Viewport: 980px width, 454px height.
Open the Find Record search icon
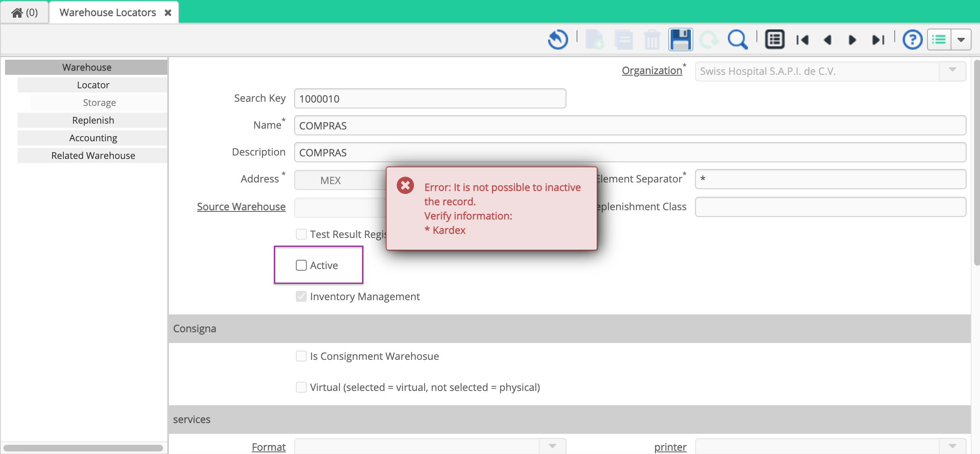(737, 40)
